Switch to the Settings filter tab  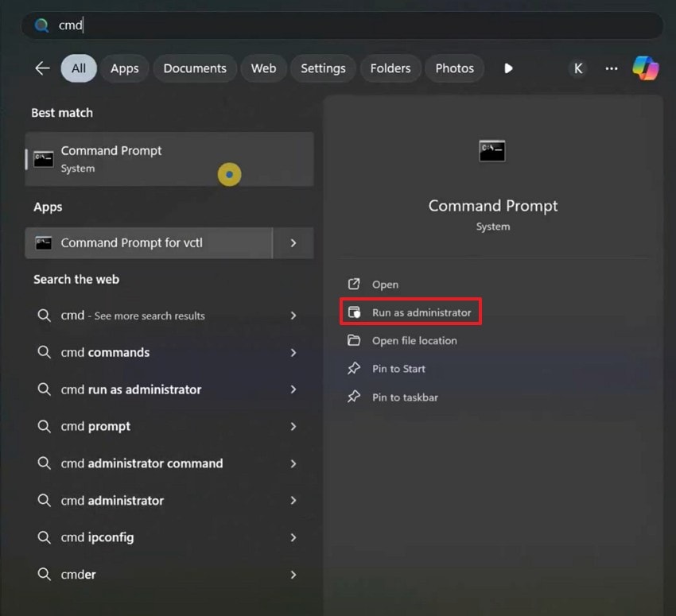[322, 68]
